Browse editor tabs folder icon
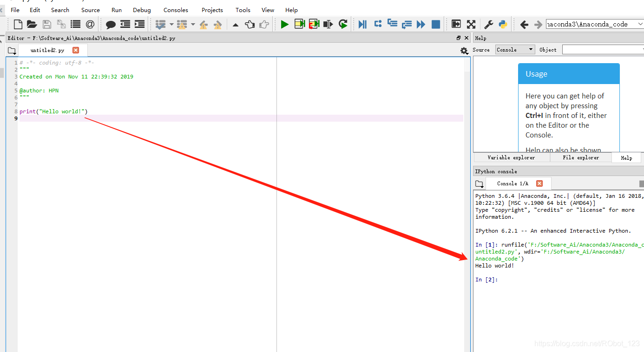The width and height of the screenshot is (644, 352). click(12, 50)
